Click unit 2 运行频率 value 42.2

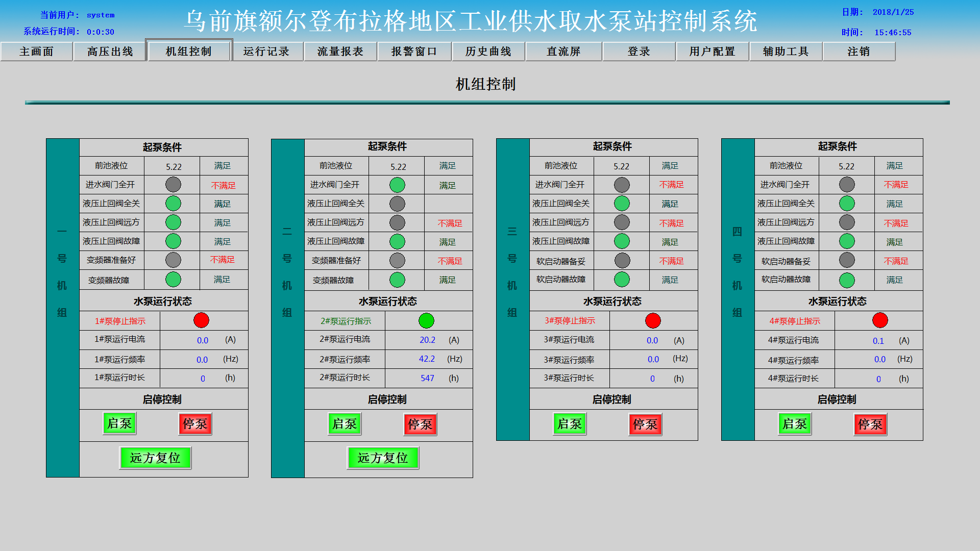coord(427,359)
